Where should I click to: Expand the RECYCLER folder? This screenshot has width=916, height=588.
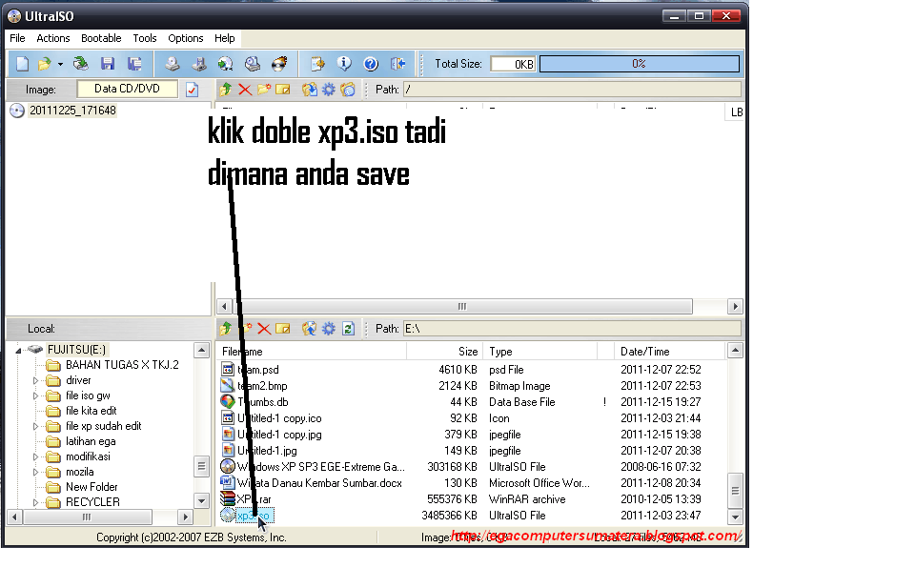click(35, 502)
